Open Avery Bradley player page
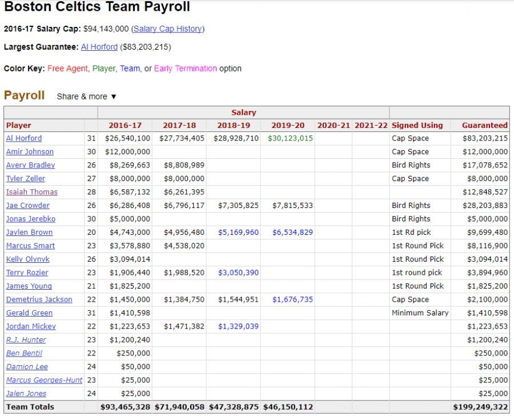This screenshot has height=420, width=514. [x=30, y=165]
